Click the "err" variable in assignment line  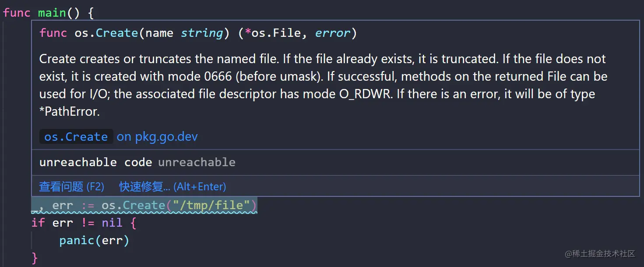(63, 205)
